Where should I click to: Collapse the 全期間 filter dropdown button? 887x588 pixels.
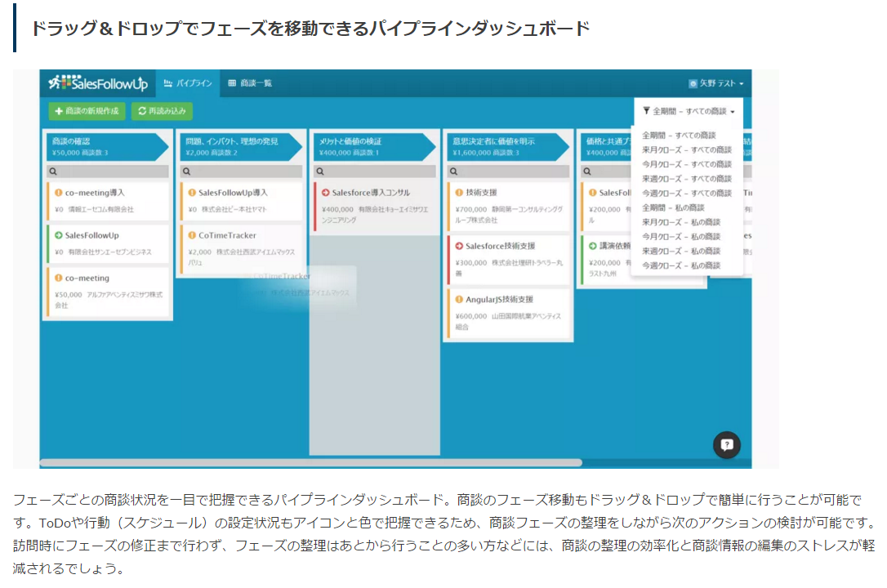point(689,111)
